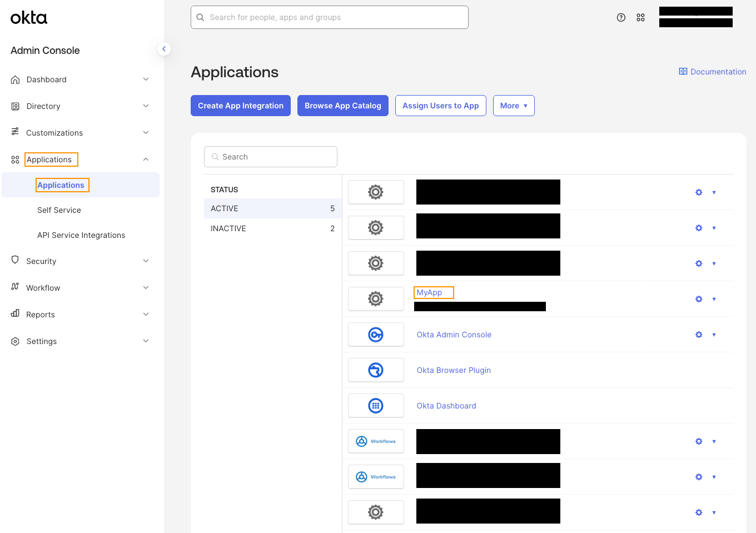
Task: Click the Settings gear icon in sidebar
Action: pyautogui.click(x=16, y=341)
